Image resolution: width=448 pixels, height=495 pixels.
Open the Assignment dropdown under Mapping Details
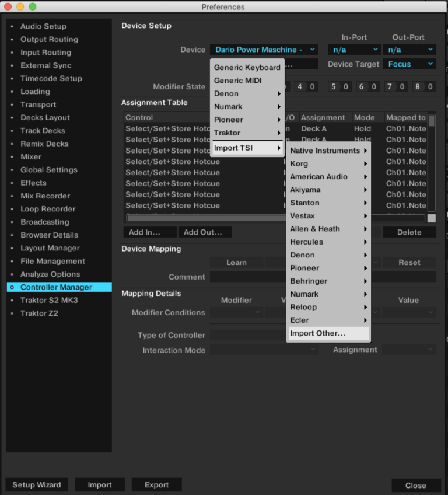tap(409, 350)
